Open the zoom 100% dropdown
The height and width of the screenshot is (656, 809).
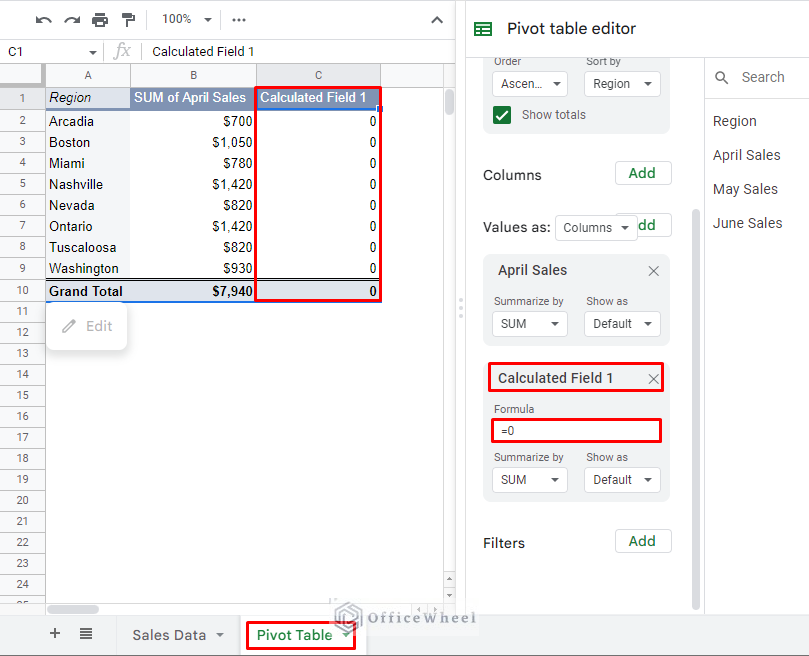(186, 20)
